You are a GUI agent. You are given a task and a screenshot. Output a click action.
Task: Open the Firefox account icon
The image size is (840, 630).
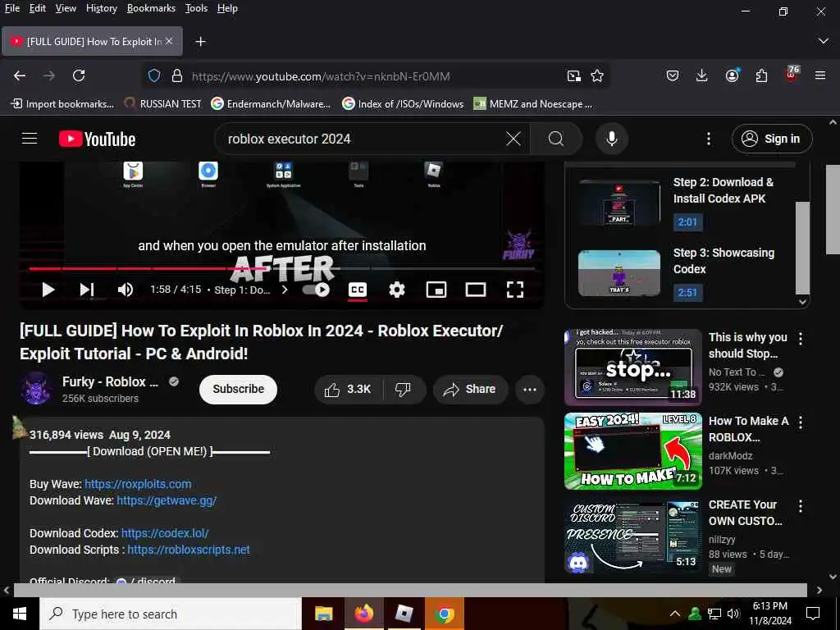pyautogui.click(x=733, y=75)
